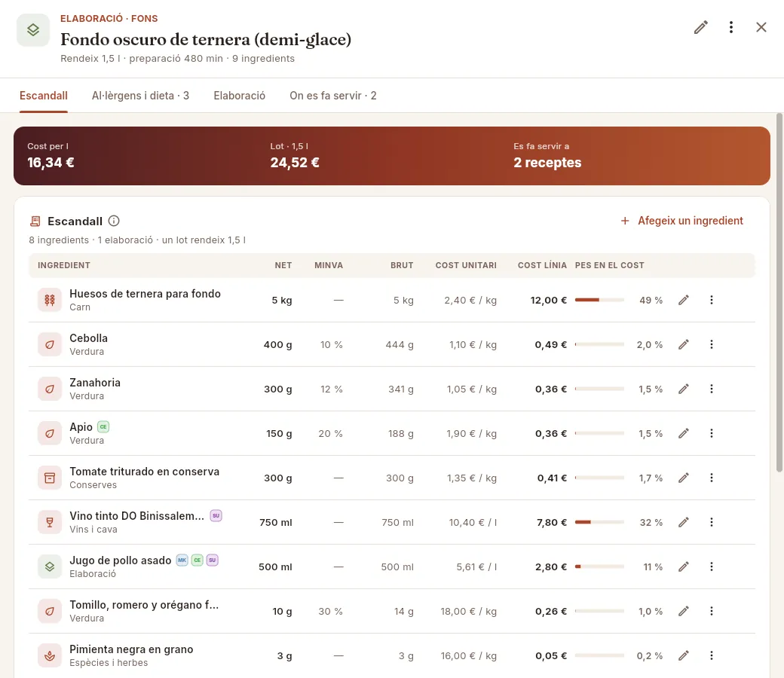Image resolution: width=784 pixels, height=678 pixels.
Task: Go to the On es fa servir tab
Action: (333, 96)
